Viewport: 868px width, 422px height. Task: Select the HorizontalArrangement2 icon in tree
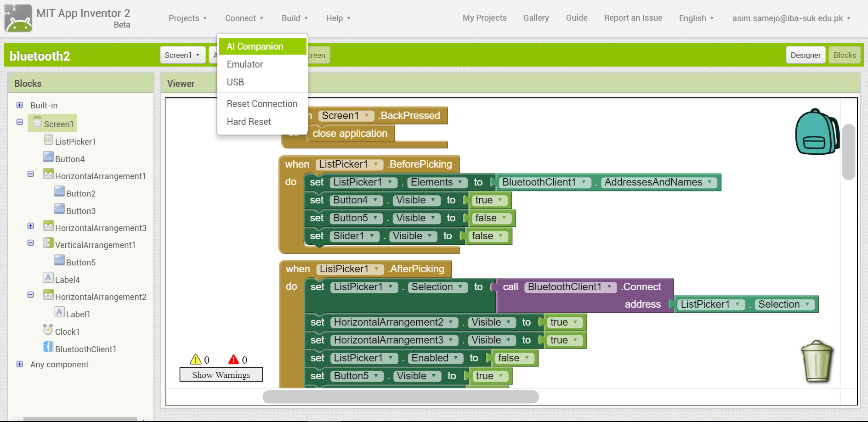tap(48, 294)
